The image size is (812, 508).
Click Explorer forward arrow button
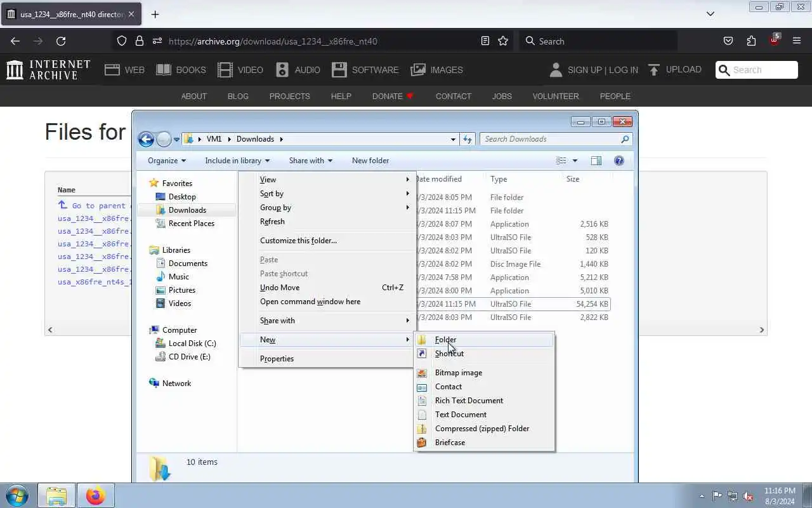point(164,139)
